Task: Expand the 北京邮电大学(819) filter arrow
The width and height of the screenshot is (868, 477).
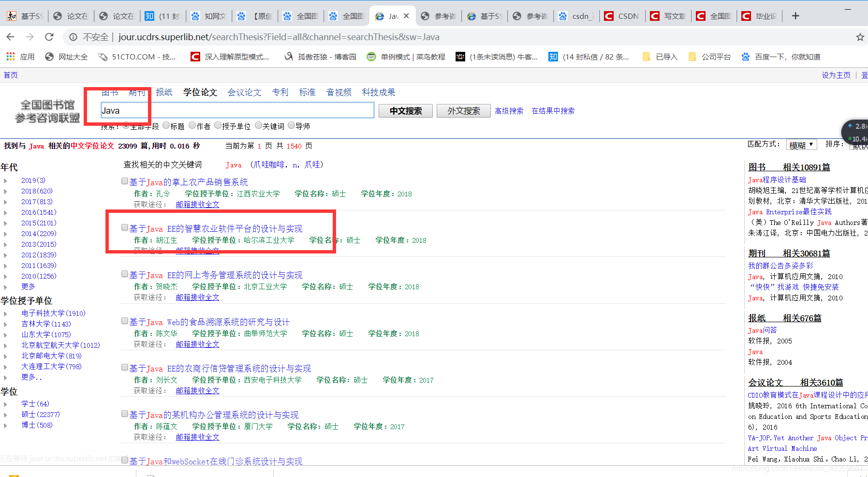Action: coord(5,357)
